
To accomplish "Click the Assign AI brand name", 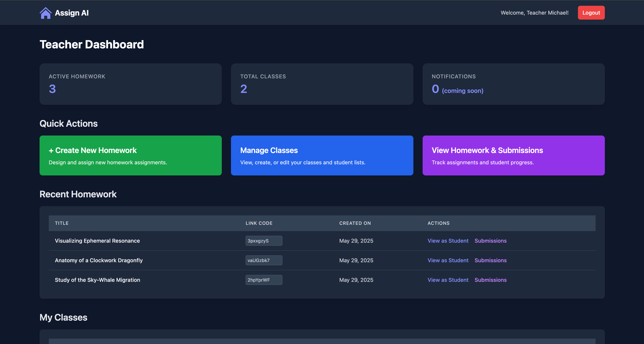I will pyautogui.click(x=71, y=13).
